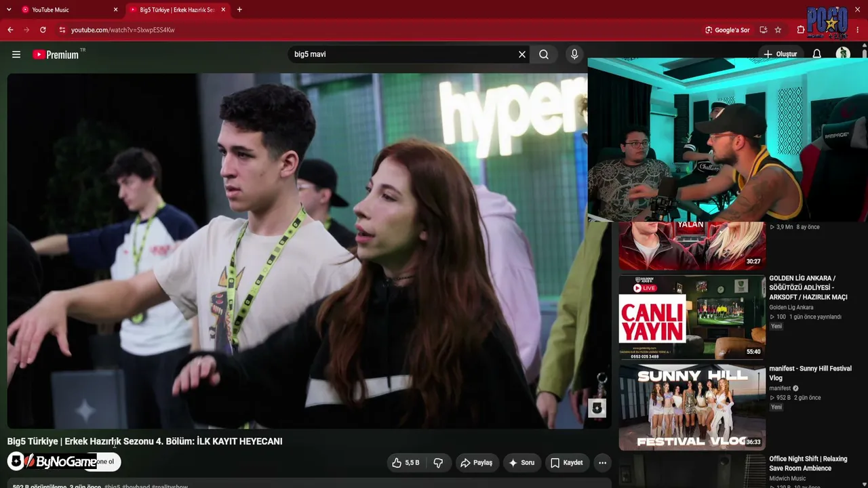The height and width of the screenshot is (488, 868).
Task: Open the Office Night Shift video thumbnail
Action: (692, 471)
